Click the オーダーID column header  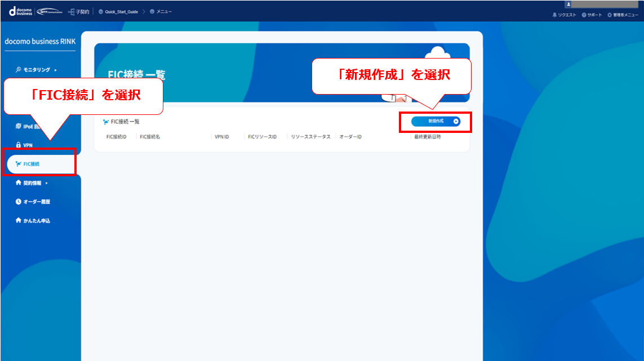tap(350, 137)
